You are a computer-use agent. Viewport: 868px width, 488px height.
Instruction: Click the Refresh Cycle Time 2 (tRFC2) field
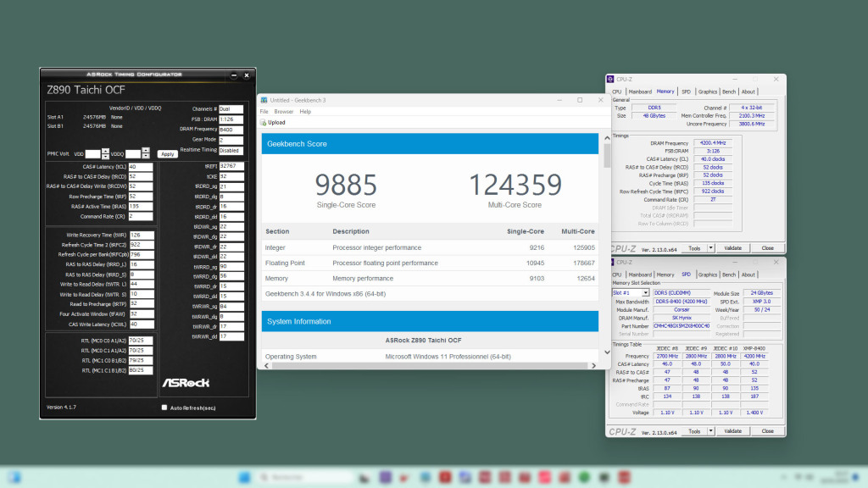click(x=142, y=245)
